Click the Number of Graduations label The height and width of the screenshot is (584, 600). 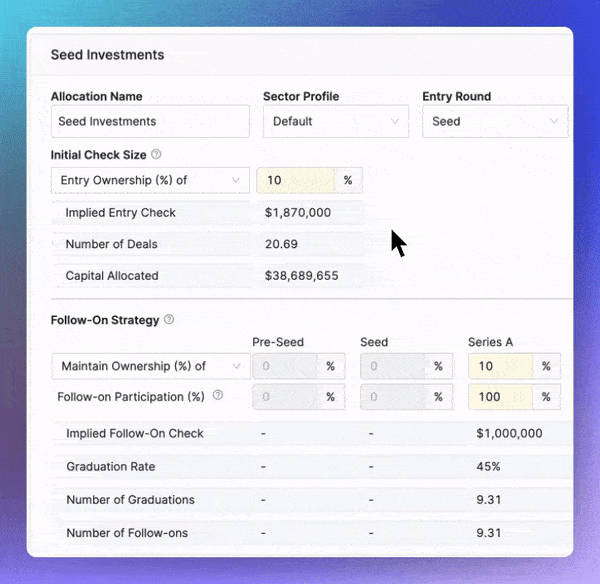click(130, 500)
